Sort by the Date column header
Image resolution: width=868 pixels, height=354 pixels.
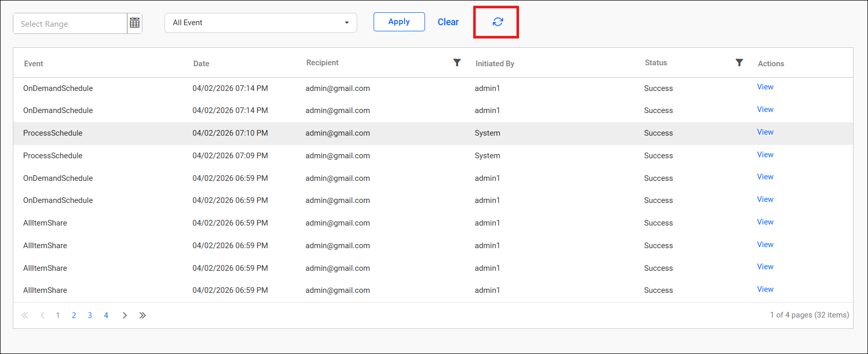click(x=201, y=64)
